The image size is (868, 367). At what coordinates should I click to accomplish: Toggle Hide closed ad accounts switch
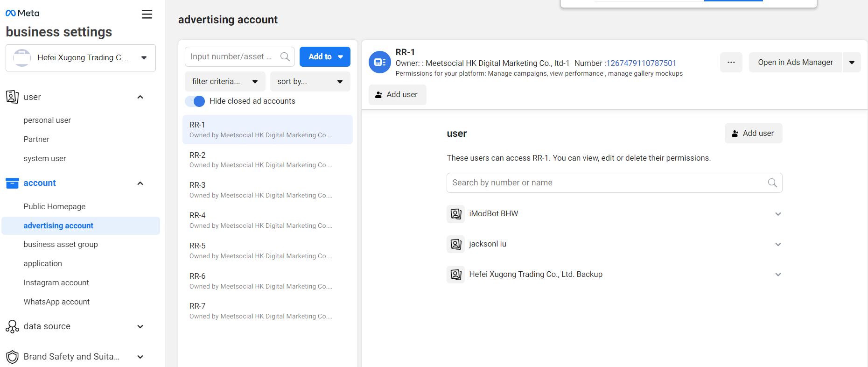coord(195,101)
